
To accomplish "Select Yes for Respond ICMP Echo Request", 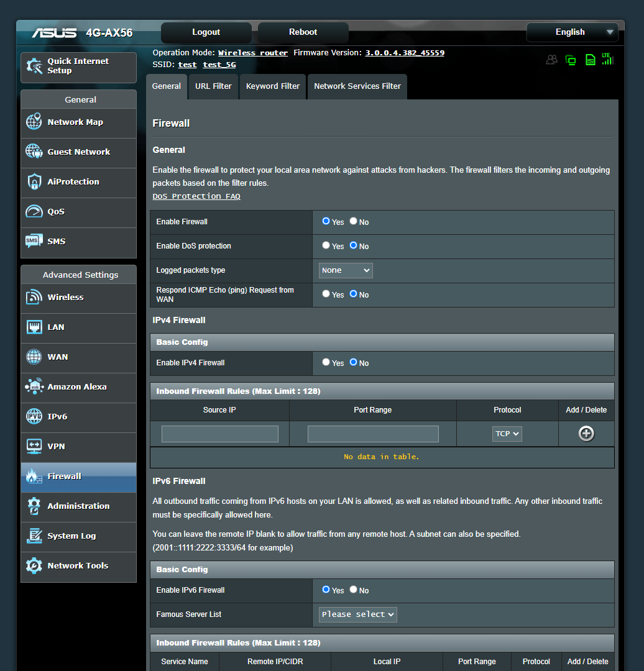I will [x=326, y=293].
